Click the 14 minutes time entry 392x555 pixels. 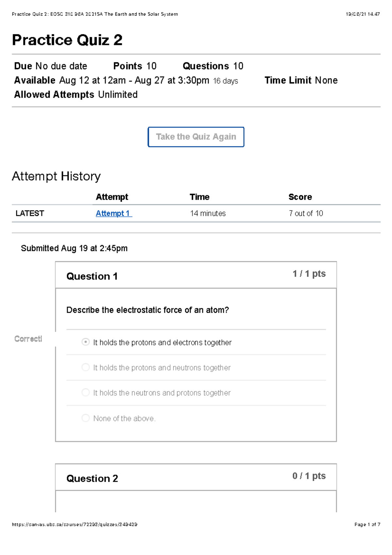(208, 213)
